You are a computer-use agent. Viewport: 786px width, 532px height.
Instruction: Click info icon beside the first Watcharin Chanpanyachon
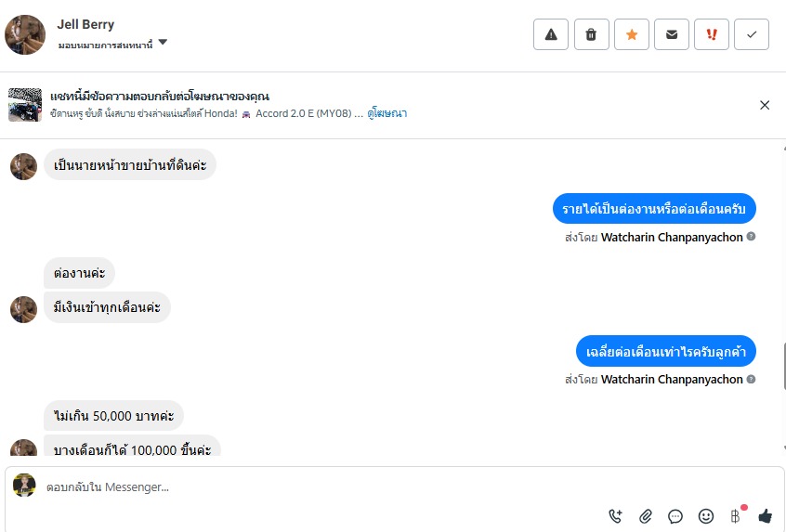pyautogui.click(x=752, y=237)
